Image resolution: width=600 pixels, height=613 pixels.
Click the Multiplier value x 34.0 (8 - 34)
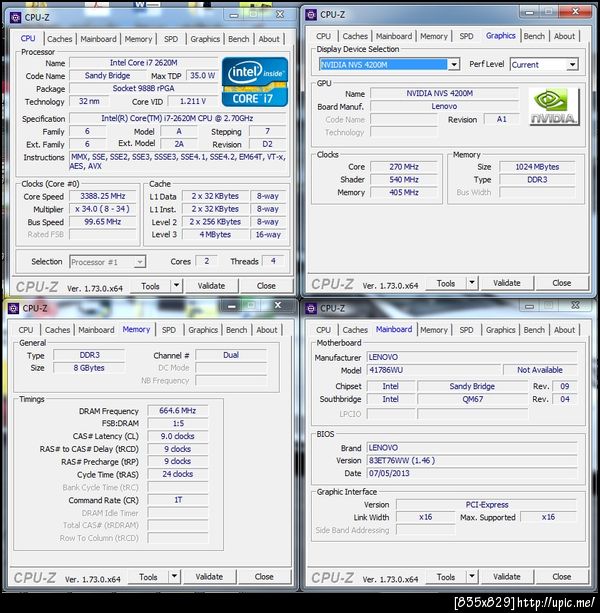coord(103,209)
